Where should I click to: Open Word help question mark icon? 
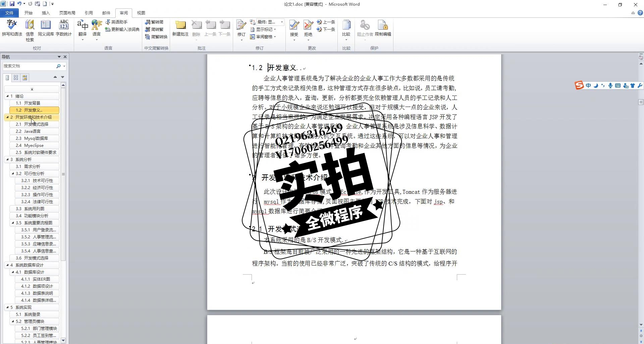(640, 13)
